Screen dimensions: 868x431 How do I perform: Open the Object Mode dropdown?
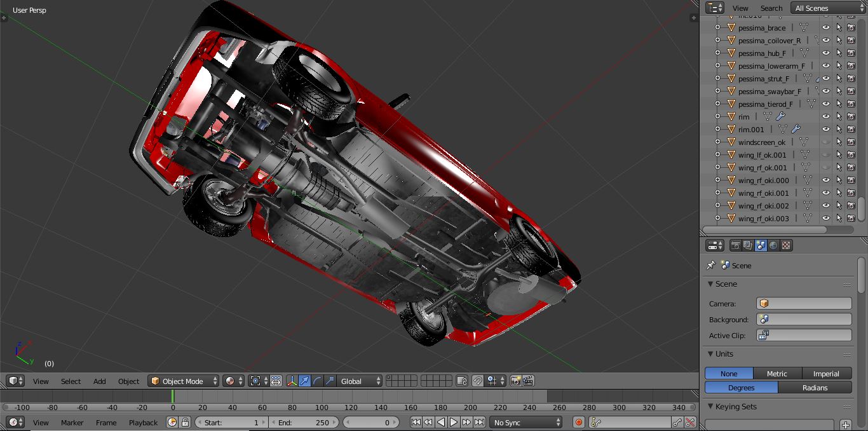pyautogui.click(x=183, y=381)
